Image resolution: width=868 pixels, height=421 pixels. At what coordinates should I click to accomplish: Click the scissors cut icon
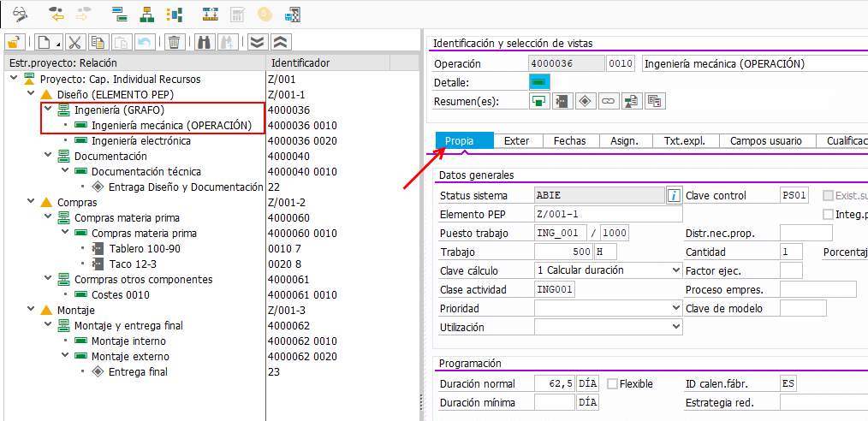76,42
